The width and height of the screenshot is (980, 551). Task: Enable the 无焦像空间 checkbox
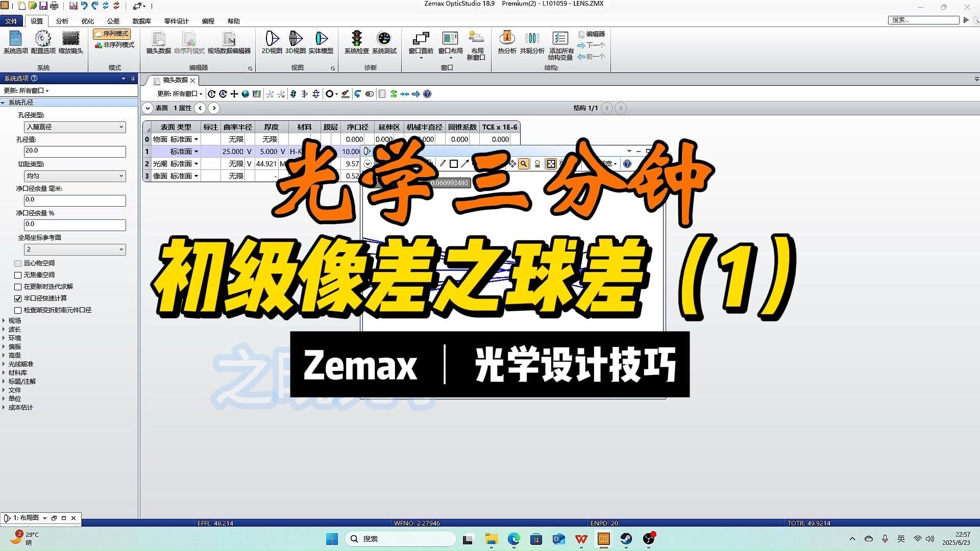pyautogui.click(x=18, y=274)
